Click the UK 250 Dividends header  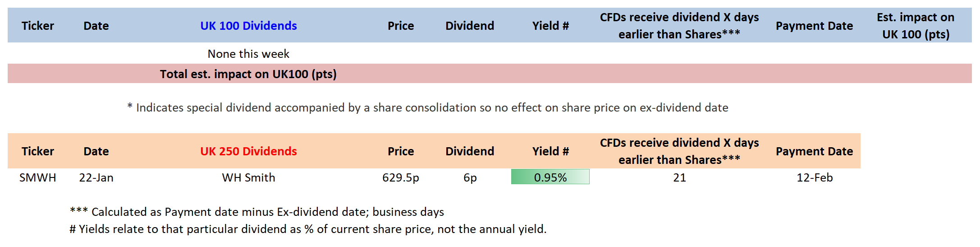(x=248, y=151)
